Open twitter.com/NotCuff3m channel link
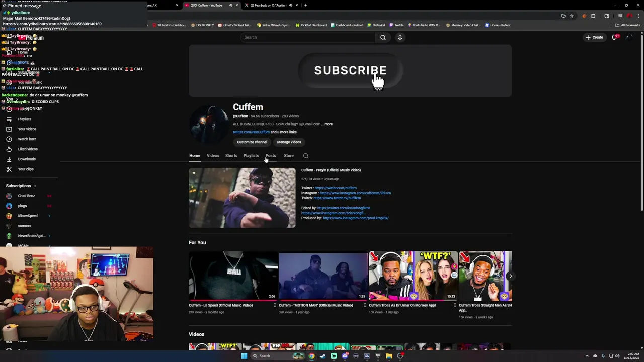 tap(251, 132)
